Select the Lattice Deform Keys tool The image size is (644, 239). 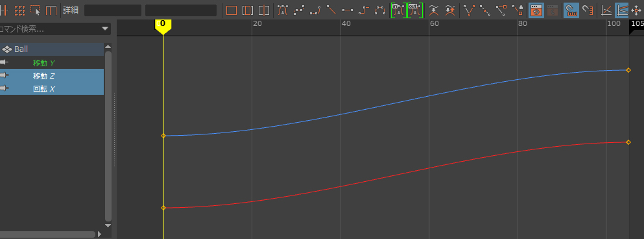pos(19,10)
